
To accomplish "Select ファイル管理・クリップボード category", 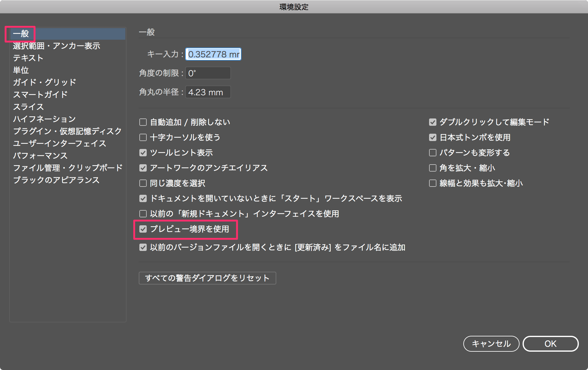I will click(x=68, y=168).
